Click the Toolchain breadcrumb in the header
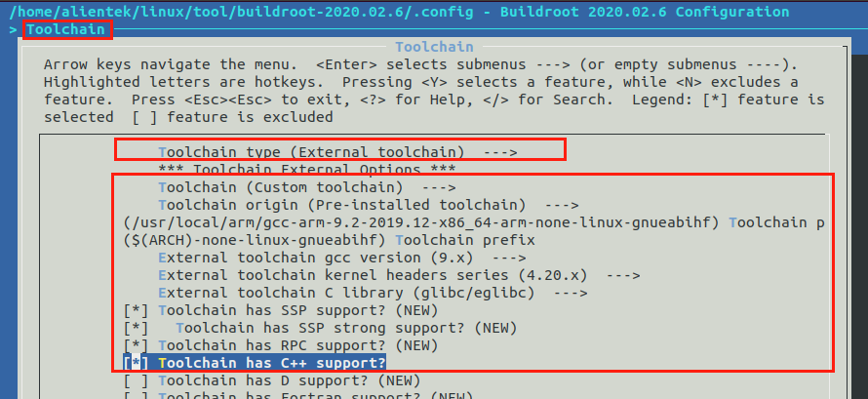This screenshot has width=868, height=399. 66,29
